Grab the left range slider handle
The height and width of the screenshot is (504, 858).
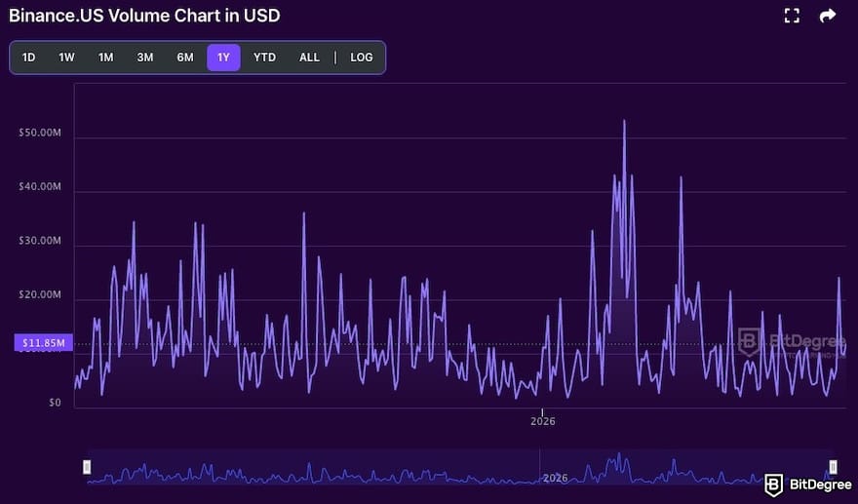click(87, 467)
